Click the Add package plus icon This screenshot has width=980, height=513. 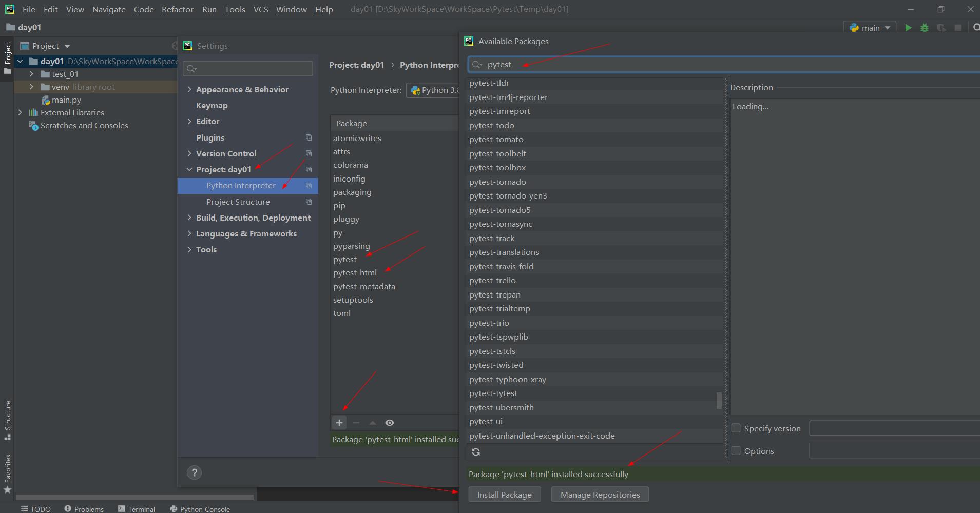coord(339,423)
